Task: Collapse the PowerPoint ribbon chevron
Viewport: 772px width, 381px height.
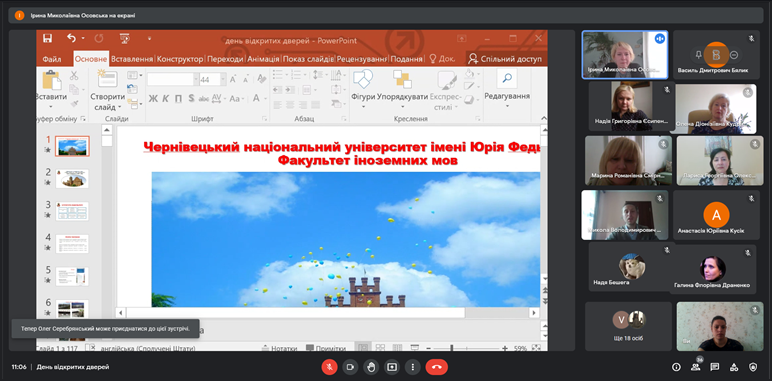Action: tap(544, 118)
